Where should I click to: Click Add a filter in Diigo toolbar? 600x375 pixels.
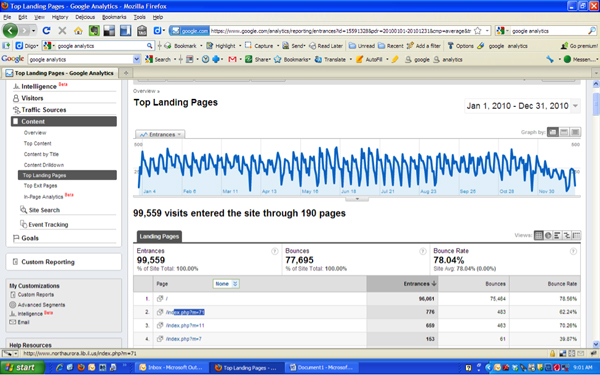point(424,46)
